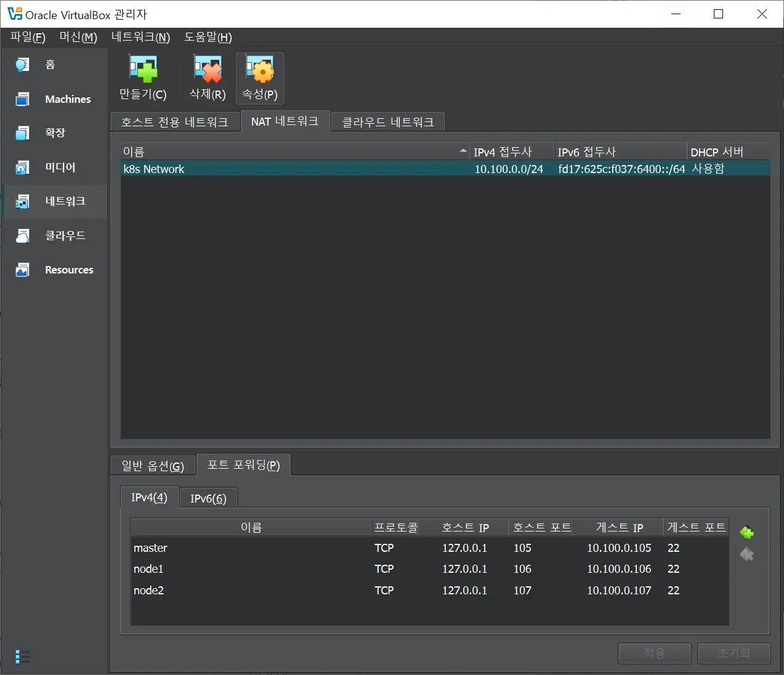This screenshot has height=675, width=784.
Task: Remove the selected port forwarding rule
Action: coord(747,554)
